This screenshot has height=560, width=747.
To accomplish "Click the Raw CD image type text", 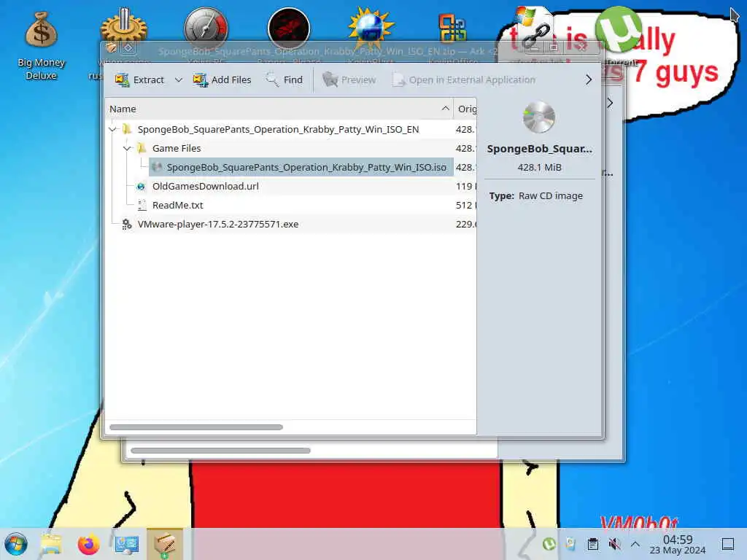I will tap(550, 195).
